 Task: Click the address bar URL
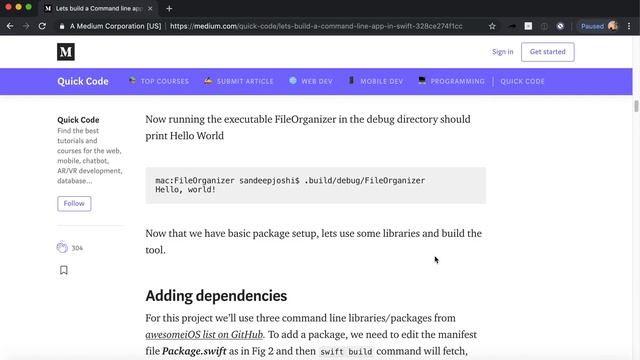click(316, 26)
